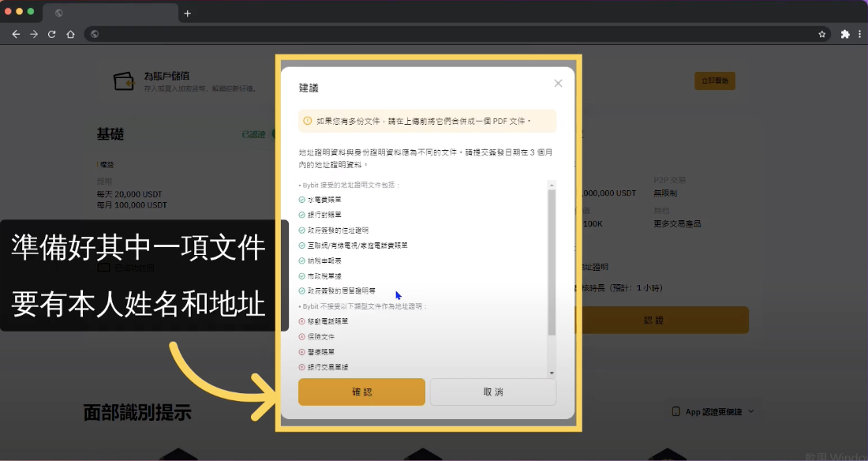Click the red cross icon beside 醫療賬單
Viewport: 868px width, 461px height.
point(301,352)
